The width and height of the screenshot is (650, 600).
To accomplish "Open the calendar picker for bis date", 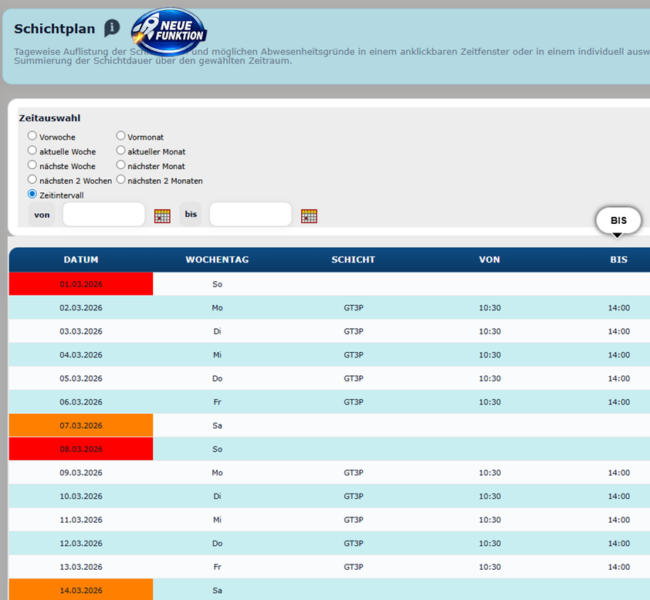I will [x=309, y=216].
